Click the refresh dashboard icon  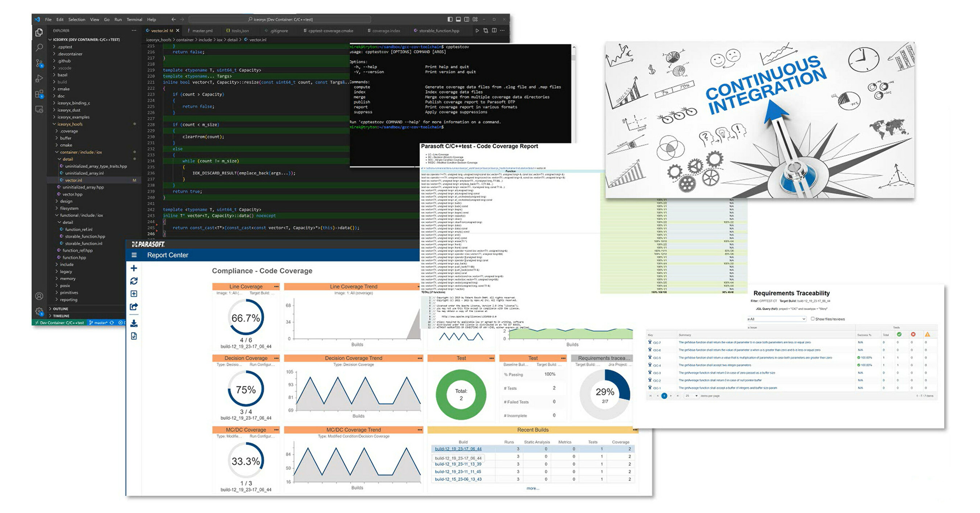[134, 281]
